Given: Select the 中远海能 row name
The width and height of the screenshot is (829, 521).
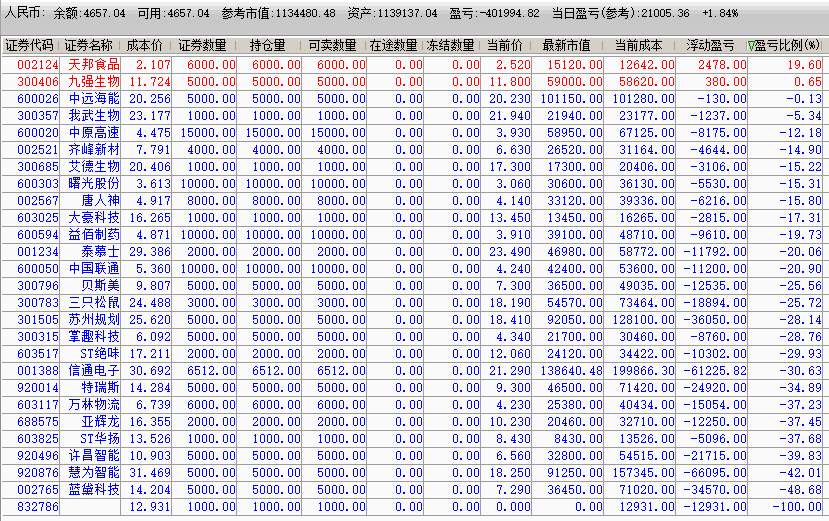Looking at the screenshot, I should (x=94, y=99).
